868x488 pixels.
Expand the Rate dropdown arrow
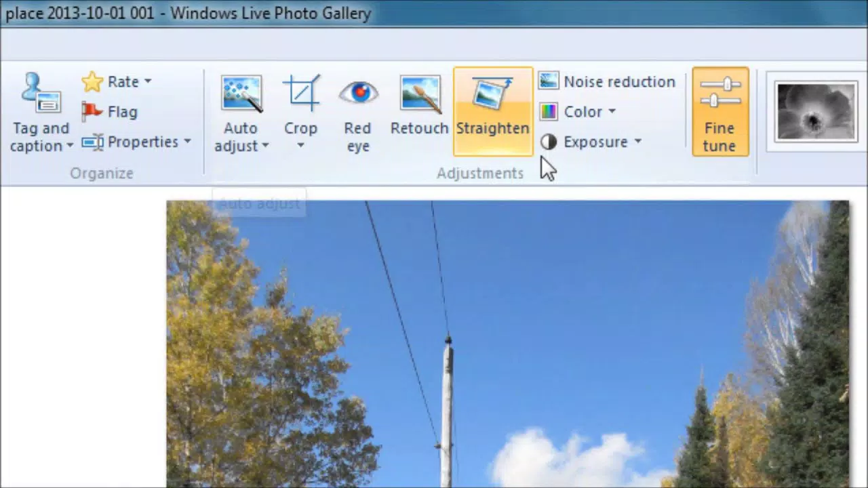(148, 82)
